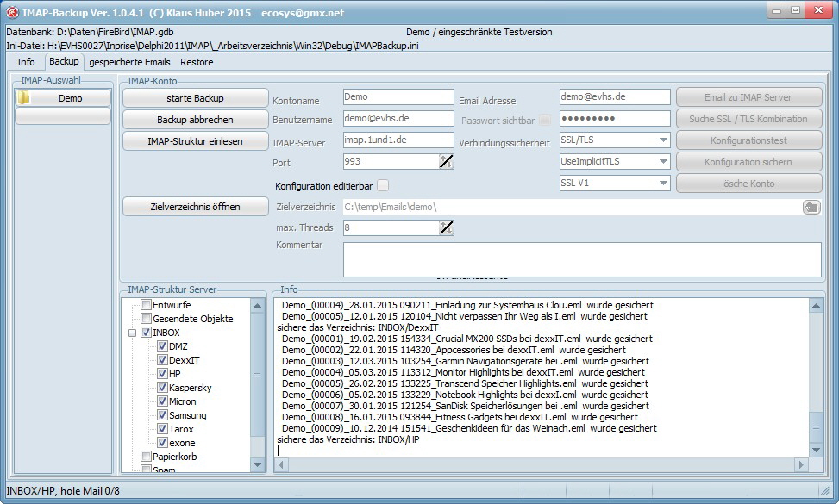Click the Zielverzeichnis browse folder icon
839x504 pixels.
click(x=811, y=208)
